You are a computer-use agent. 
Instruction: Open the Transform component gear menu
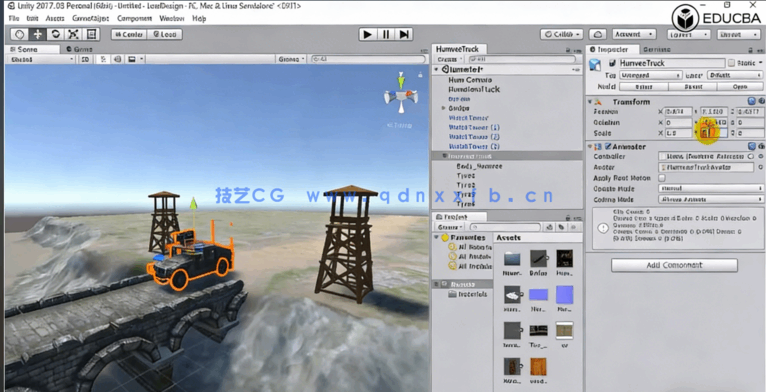click(762, 101)
